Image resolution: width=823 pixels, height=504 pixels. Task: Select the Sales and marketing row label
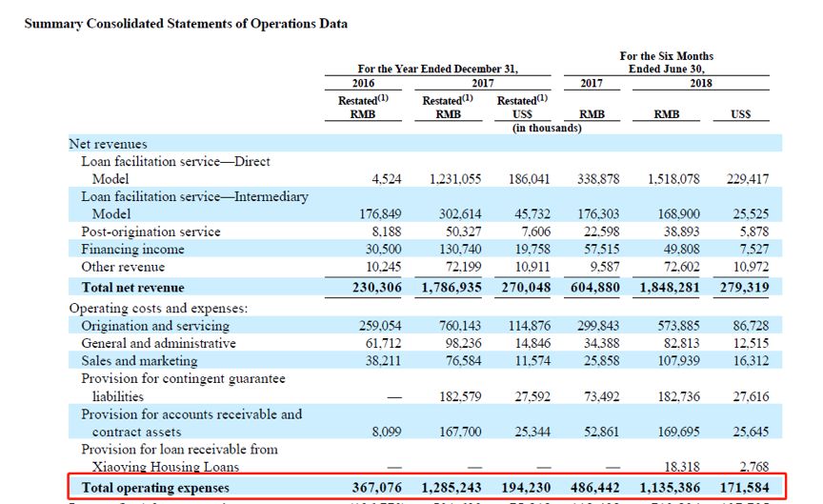pyautogui.click(x=139, y=361)
